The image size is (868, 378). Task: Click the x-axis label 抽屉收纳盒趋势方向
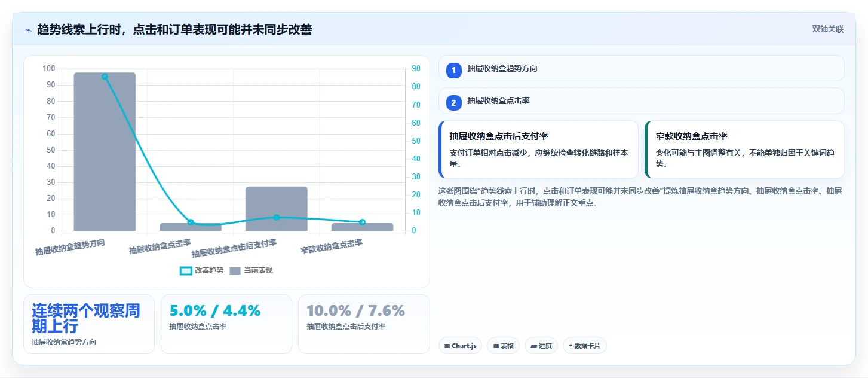[x=70, y=248]
